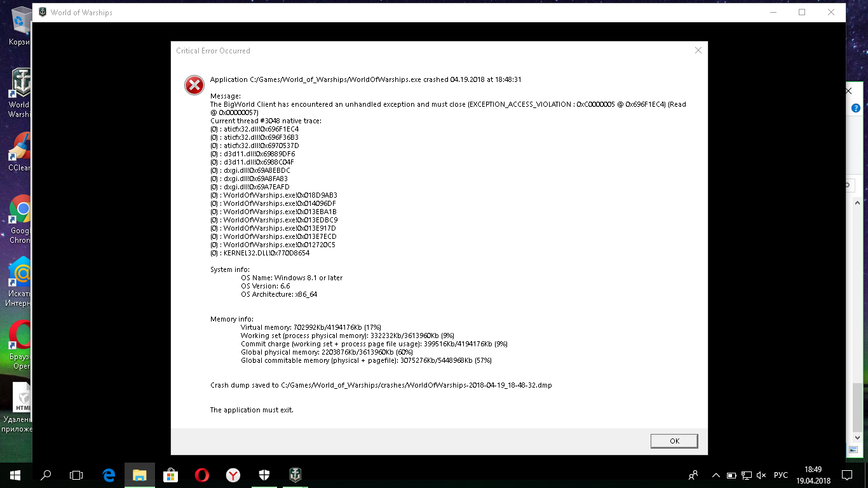Select the Искать в Интернете desktop shortcut
The image size is (868, 488).
tap(19, 282)
